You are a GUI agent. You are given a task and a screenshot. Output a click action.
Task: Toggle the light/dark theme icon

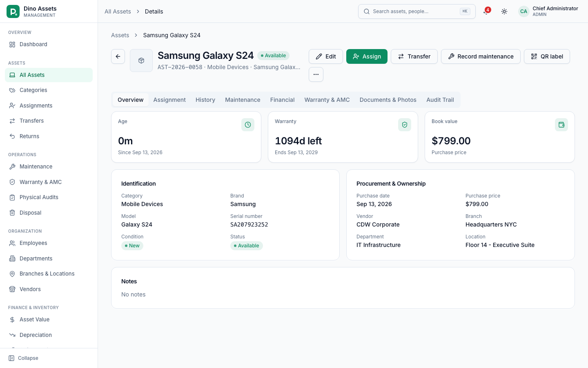click(504, 11)
